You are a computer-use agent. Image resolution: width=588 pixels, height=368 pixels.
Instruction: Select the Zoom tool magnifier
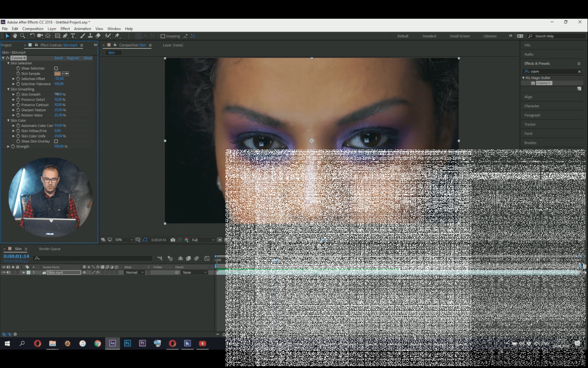tap(23, 36)
